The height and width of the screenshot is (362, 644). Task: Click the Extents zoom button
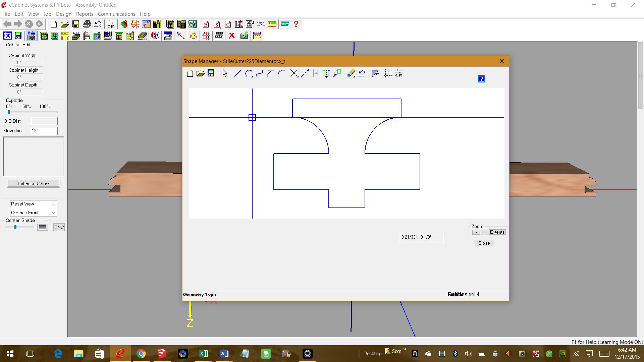click(x=497, y=232)
